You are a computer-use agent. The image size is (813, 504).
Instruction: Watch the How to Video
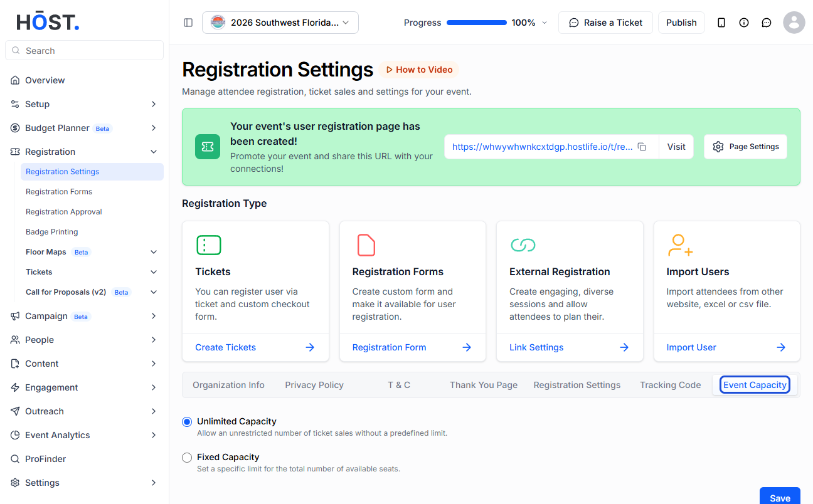[418, 70]
